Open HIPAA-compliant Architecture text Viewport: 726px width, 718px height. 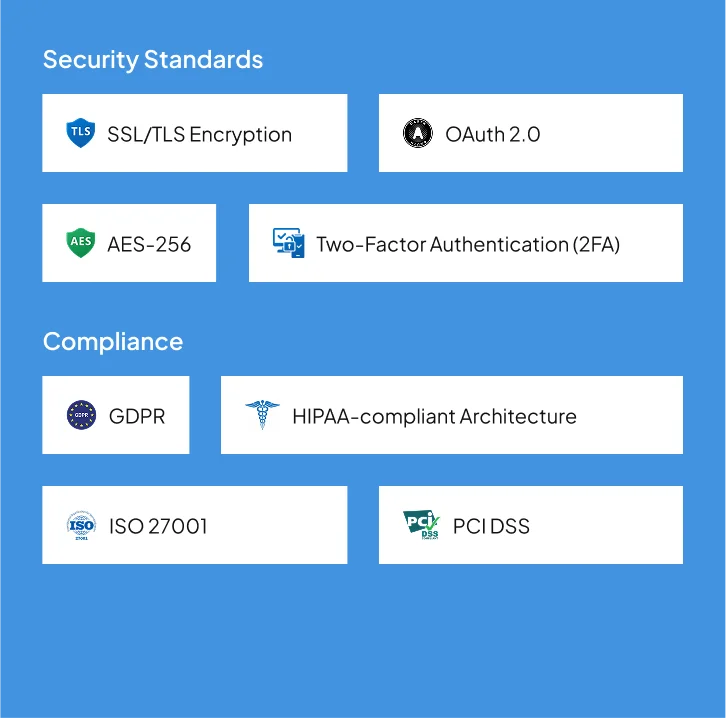coord(434,416)
